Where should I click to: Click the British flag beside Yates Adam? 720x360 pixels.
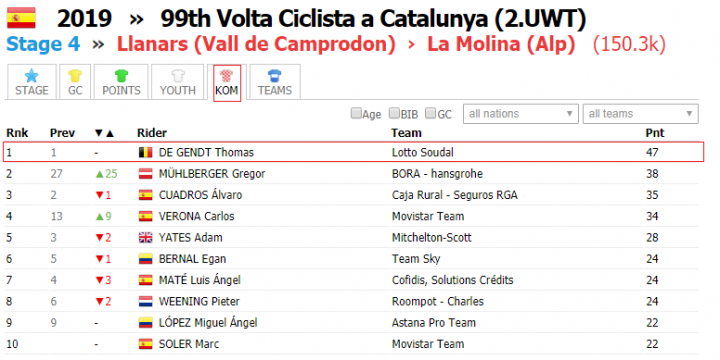coord(146,238)
